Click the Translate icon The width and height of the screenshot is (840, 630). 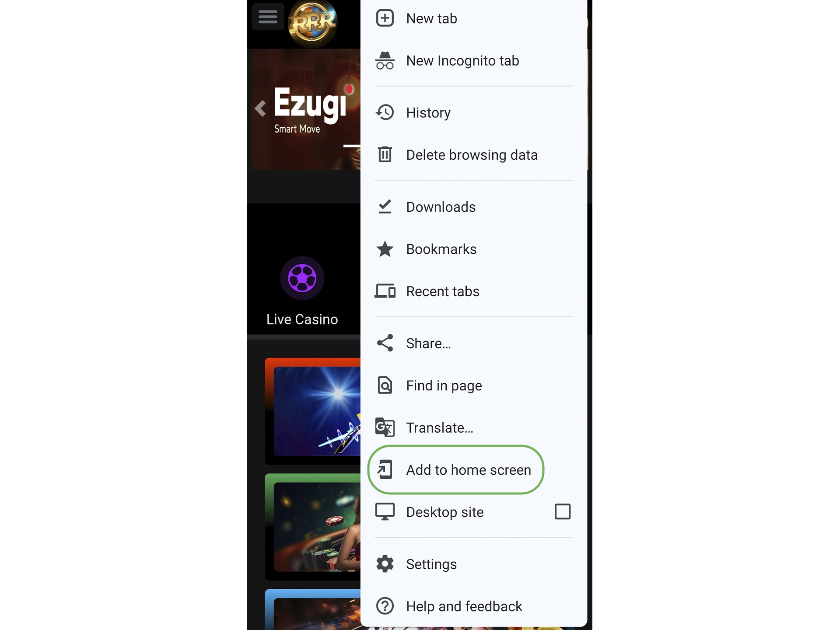point(385,427)
